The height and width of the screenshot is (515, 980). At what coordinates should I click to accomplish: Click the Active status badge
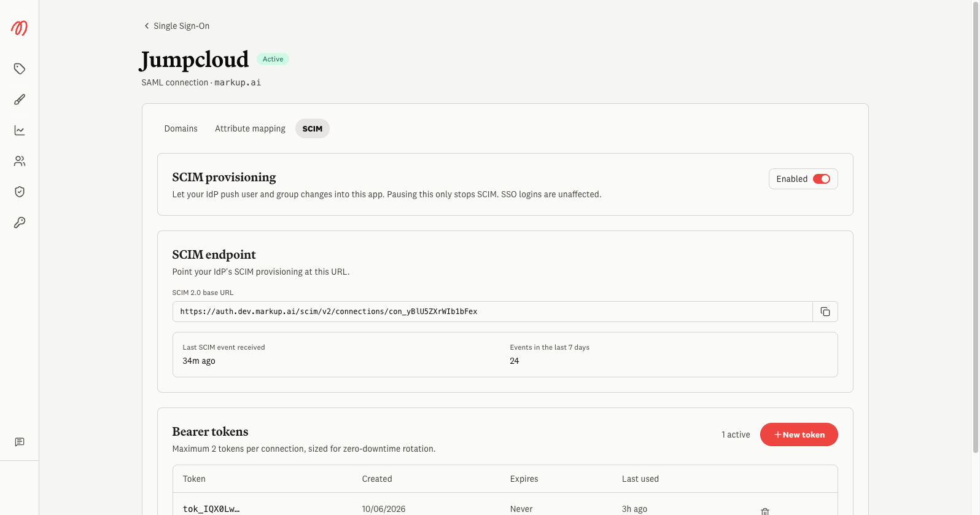pos(273,59)
